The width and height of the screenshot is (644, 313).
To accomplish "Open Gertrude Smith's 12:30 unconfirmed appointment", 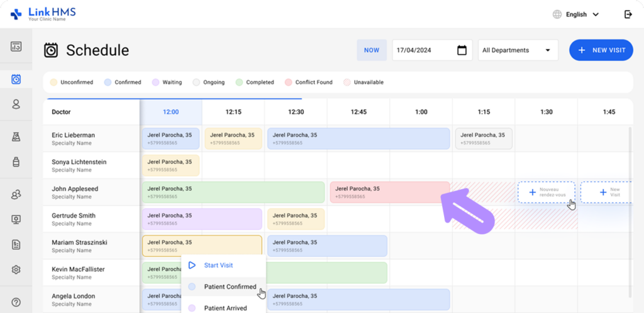I will click(x=296, y=219).
